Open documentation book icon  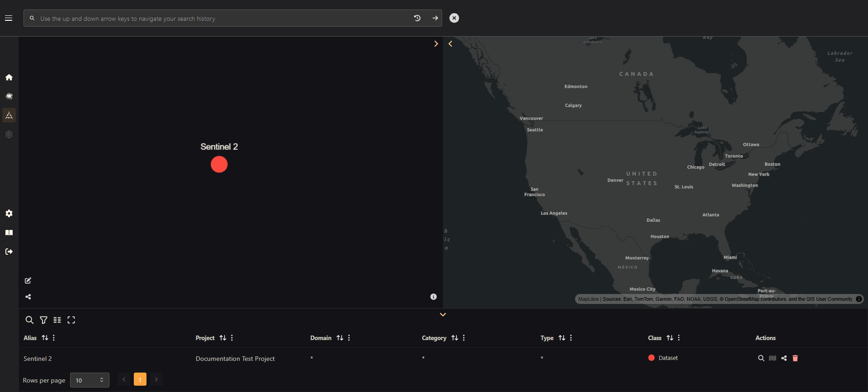pos(9,233)
